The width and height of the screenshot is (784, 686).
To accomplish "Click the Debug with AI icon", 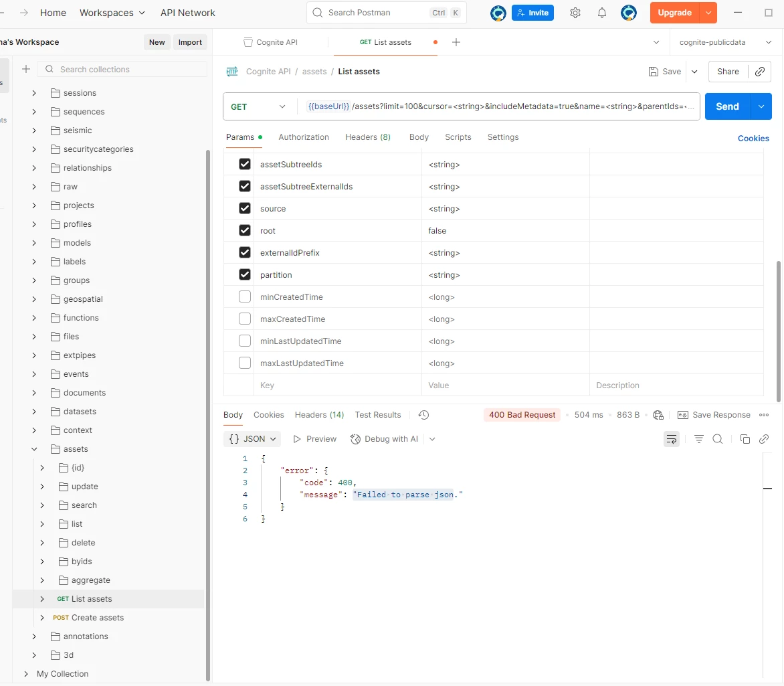I will [355, 439].
